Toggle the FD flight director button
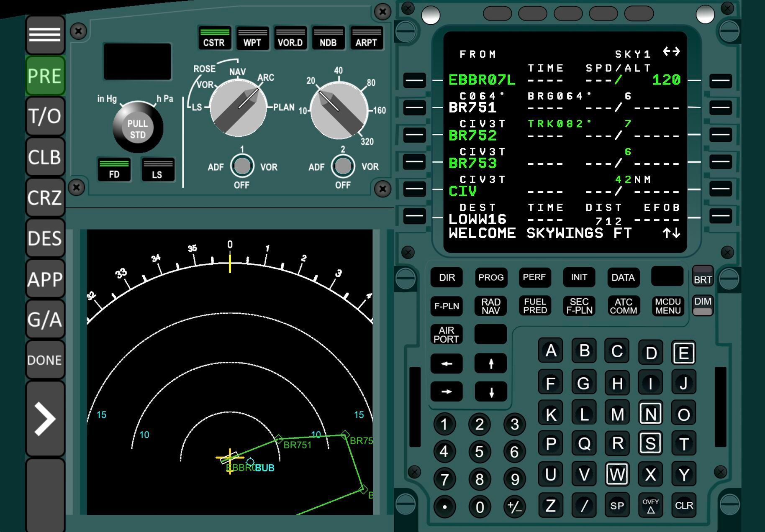765x532 pixels. click(x=114, y=170)
